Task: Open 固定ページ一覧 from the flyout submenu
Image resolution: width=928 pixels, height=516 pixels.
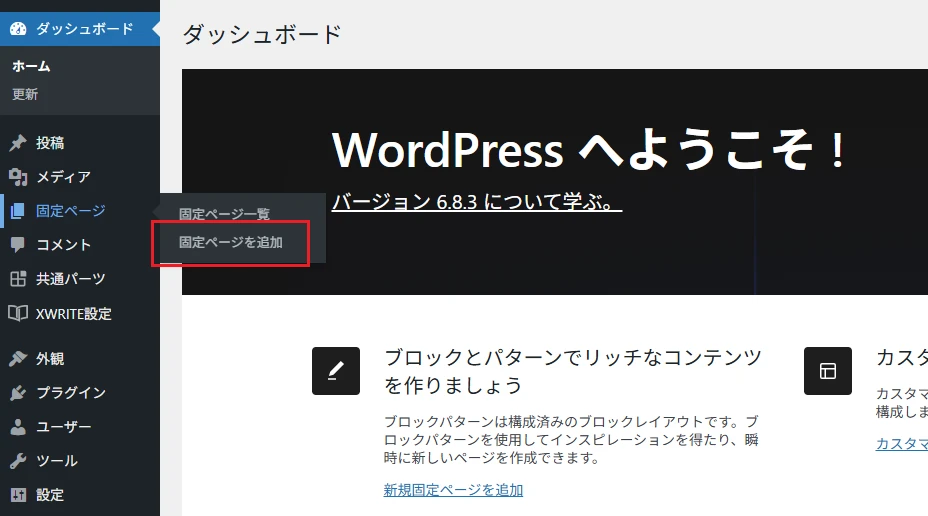Action: [224, 214]
